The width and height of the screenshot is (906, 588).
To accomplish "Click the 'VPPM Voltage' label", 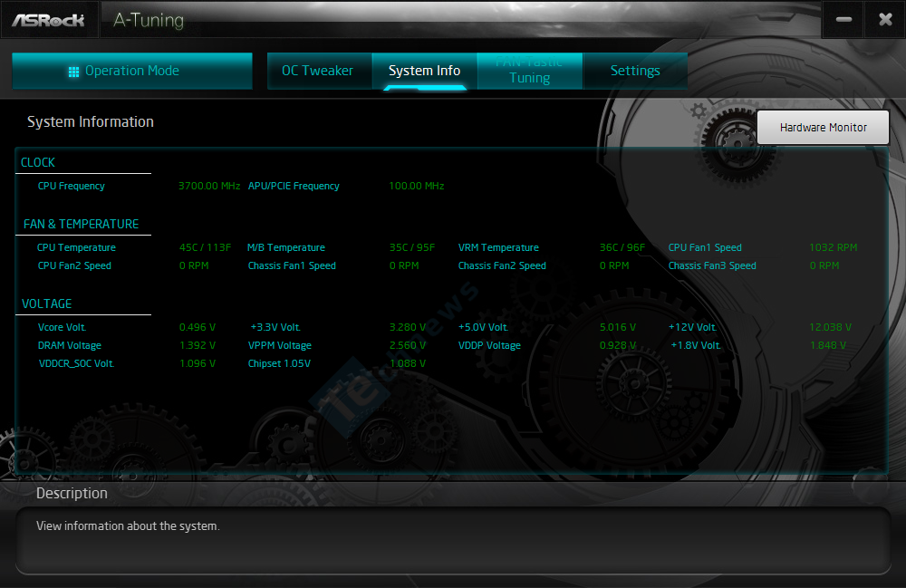I will (x=280, y=345).
